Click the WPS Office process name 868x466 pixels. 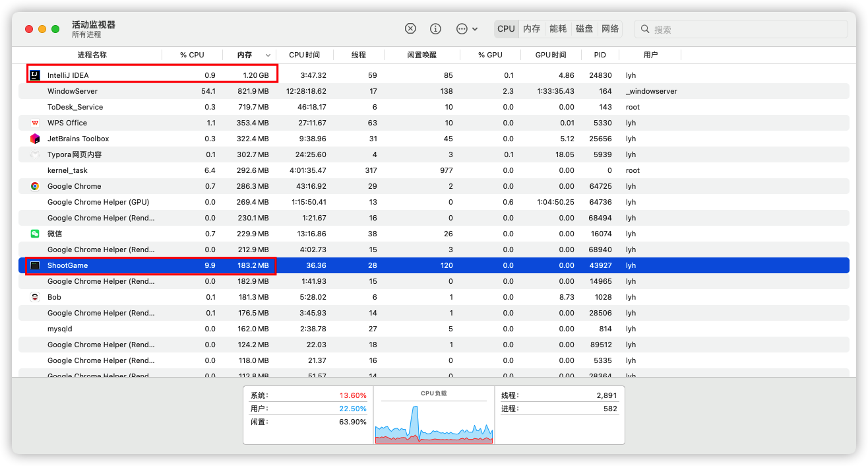tap(67, 123)
